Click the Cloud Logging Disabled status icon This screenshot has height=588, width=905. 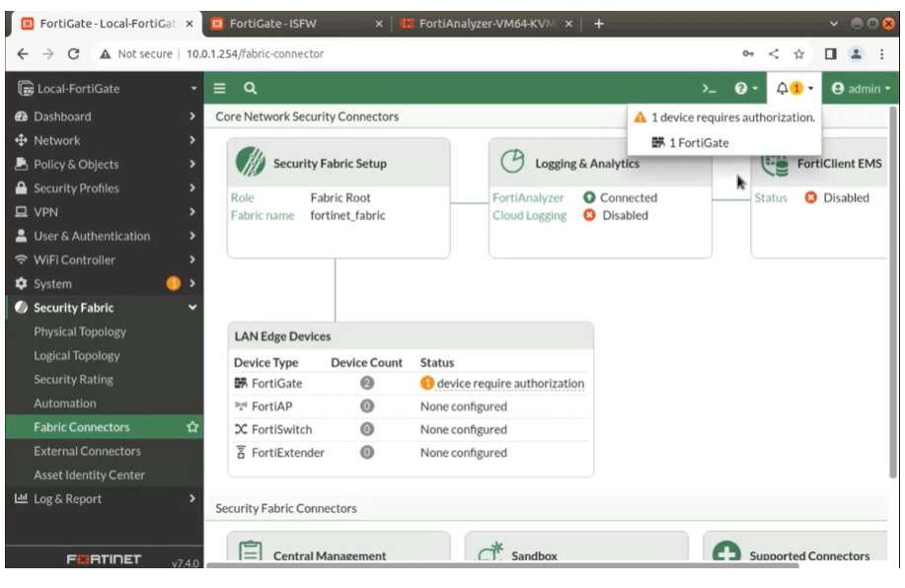(x=589, y=215)
